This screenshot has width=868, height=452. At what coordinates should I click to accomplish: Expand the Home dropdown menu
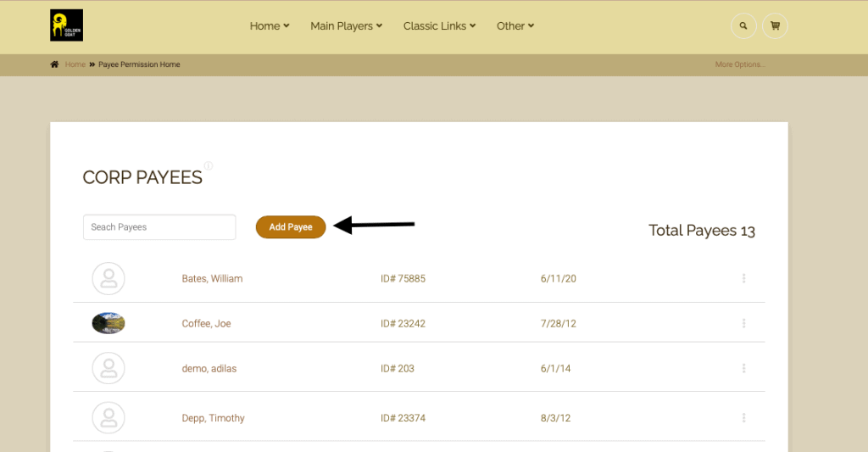pos(270,26)
